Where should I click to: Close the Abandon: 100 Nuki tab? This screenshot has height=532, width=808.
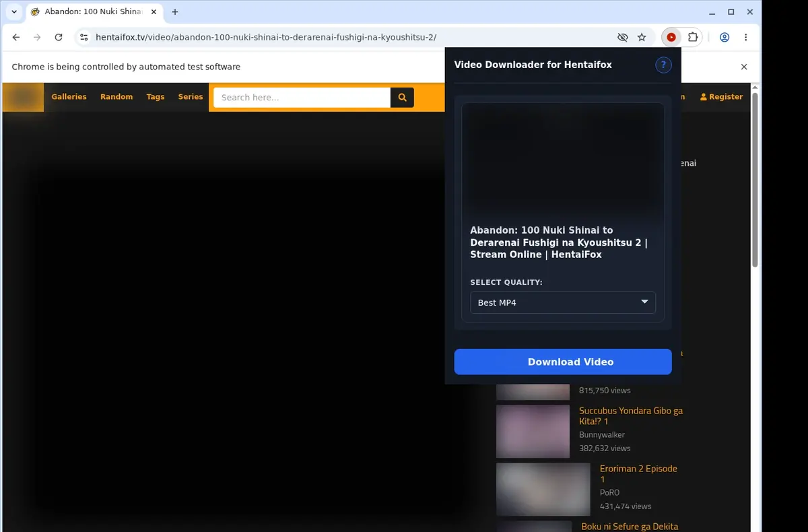pyautogui.click(x=154, y=12)
